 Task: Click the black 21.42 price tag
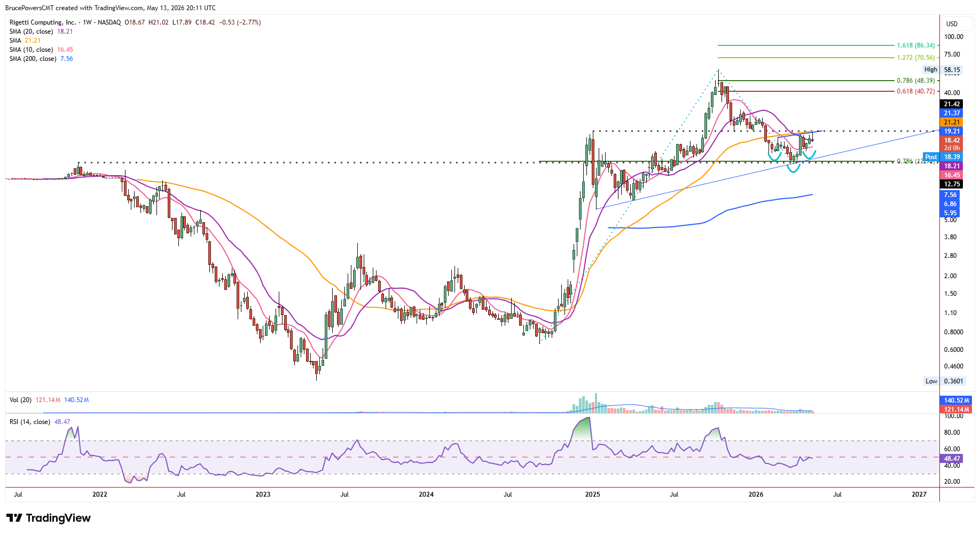pyautogui.click(x=951, y=104)
